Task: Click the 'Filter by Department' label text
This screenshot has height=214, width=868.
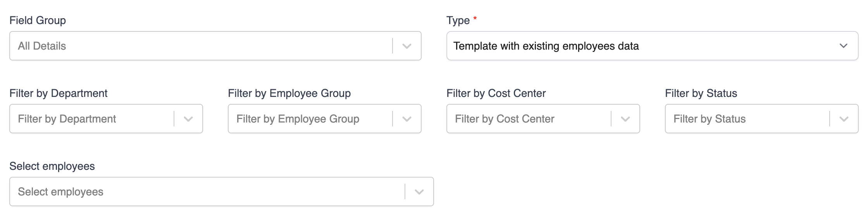Action: pos(59,93)
